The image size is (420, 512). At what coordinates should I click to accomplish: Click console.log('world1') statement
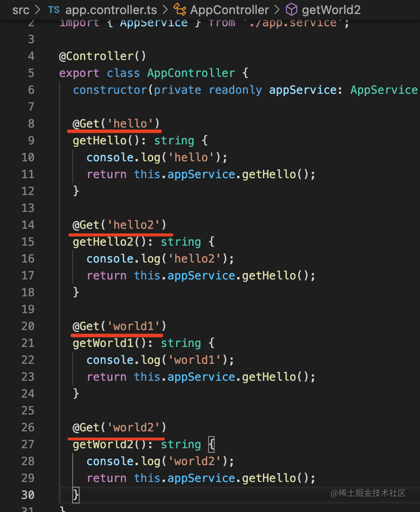[x=160, y=360]
